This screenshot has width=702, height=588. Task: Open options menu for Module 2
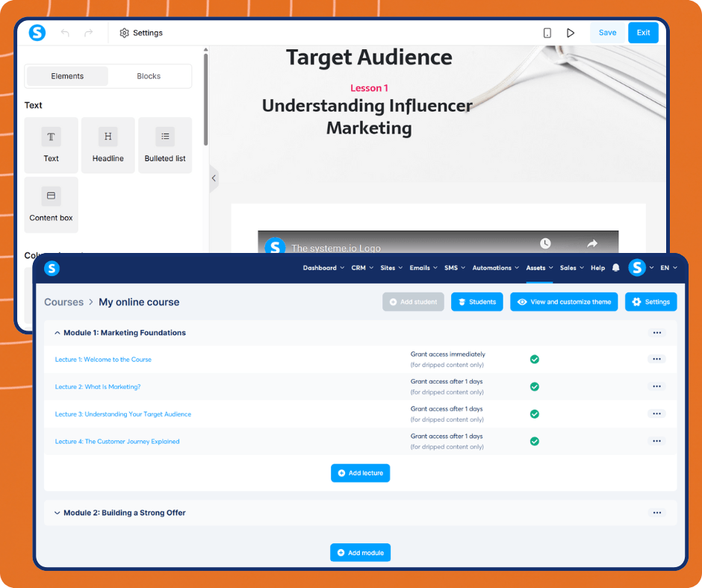coord(656,513)
